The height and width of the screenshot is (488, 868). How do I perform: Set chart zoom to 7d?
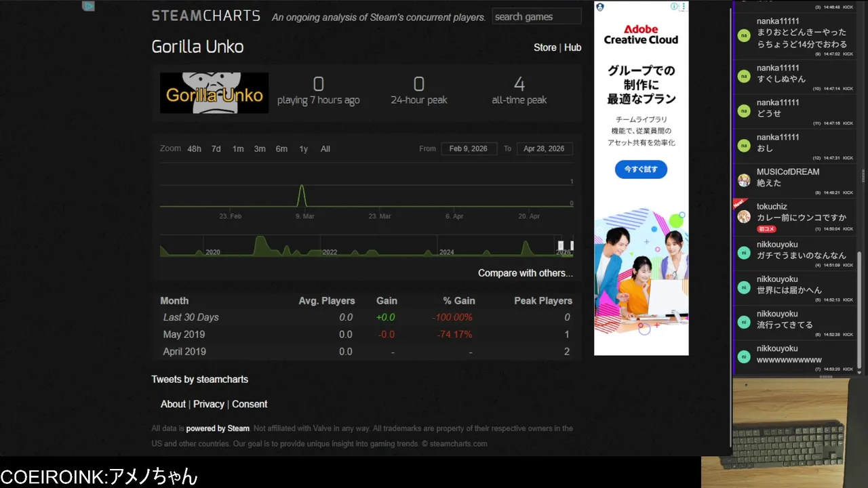click(x=216, y=149)
